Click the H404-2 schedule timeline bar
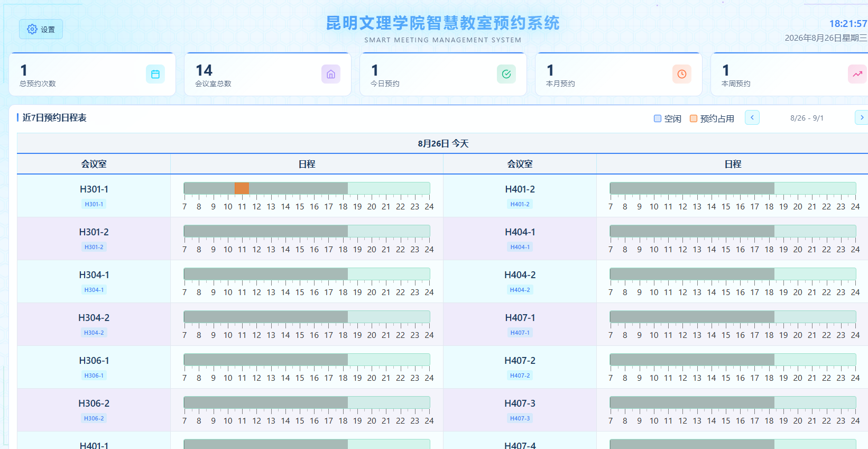This screenshot has height=449, width=868. pyautogui.click(x=733, y=274)
